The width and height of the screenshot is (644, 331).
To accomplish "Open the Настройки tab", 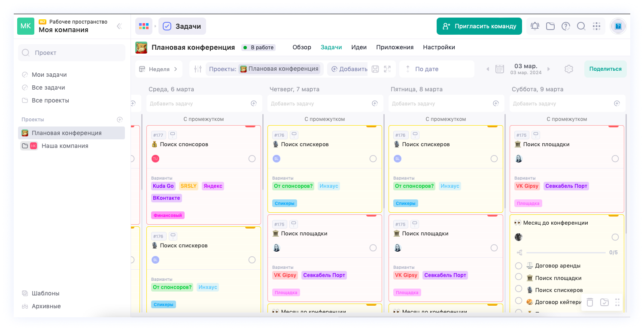I will (x=439, y=47).
